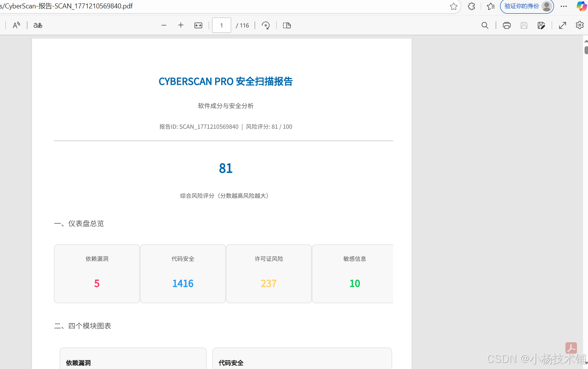Viewport: 588px width, 369px height.
Task: Click the Read aloud icon
Action: point(16,25)
